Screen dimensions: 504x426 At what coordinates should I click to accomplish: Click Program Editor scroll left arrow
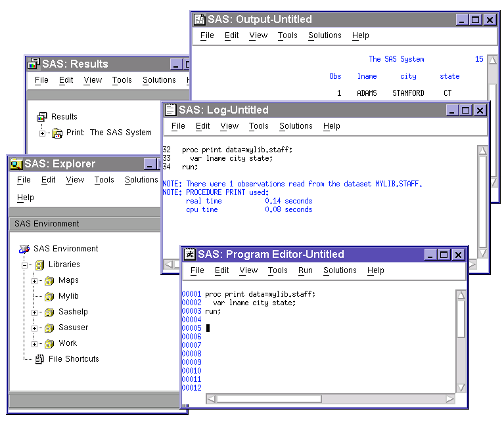[x=211, y=399]
